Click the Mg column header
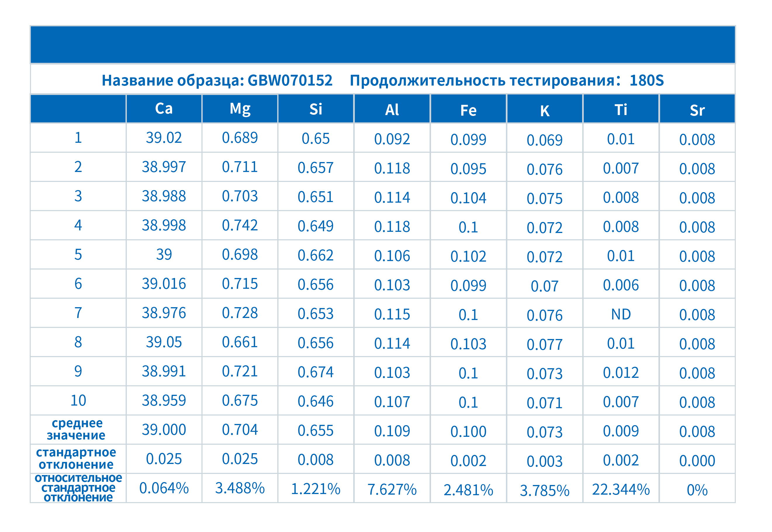This screenshot has height=532, width=772. [240, 109]
